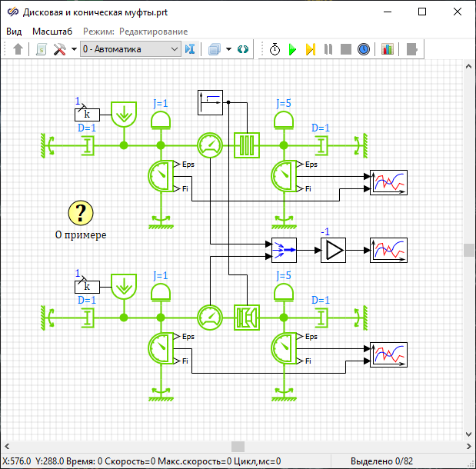This screenshot has width=476, height=469.
Task: Click the stopwatch icon in toolbar
Action: tap(275, 49)
